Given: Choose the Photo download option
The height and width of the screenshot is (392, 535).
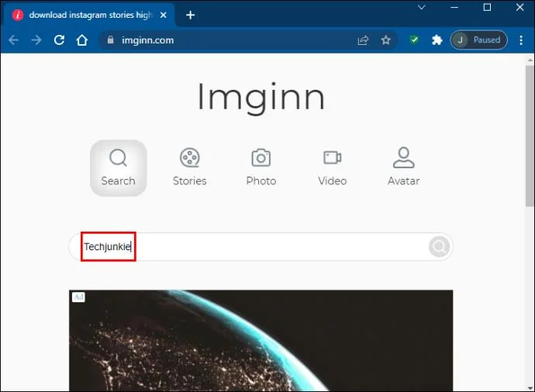Looking at the screenshot, I should [x=261, y=167].
